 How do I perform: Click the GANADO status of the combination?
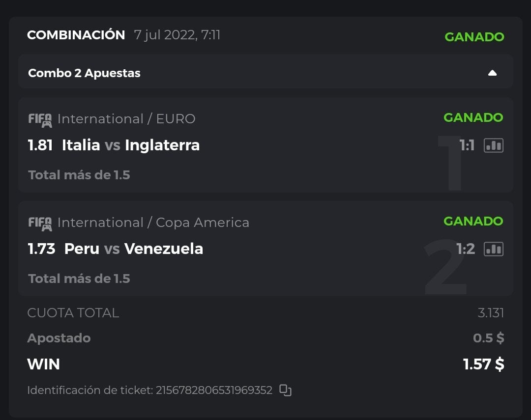pos(474,37)
